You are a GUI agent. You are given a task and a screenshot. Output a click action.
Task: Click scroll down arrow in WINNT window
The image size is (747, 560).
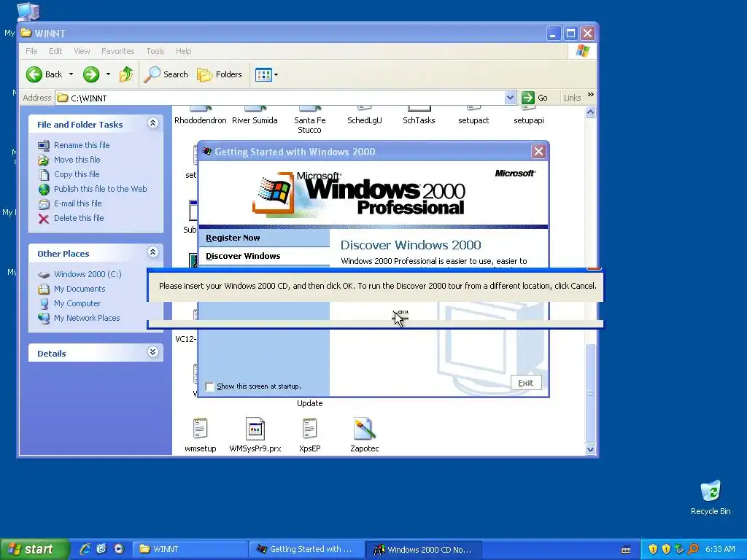click(590, 449)
